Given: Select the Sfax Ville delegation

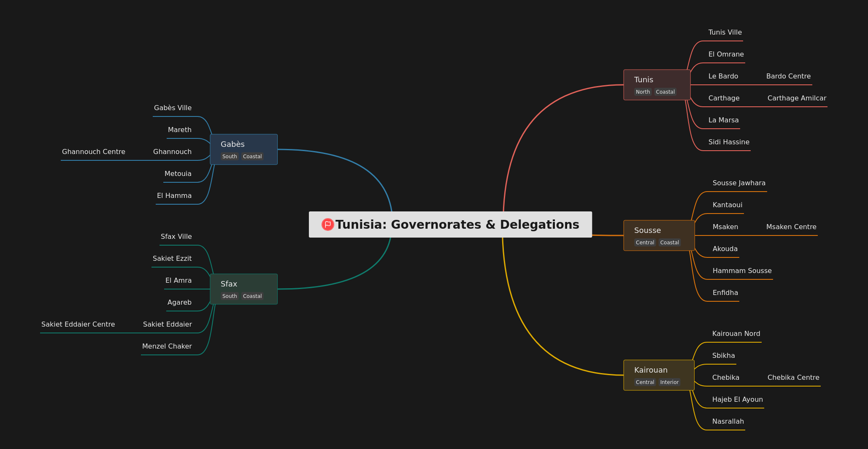Looking at the screenshot, I should pyautogui.click(x=176, y=237).
